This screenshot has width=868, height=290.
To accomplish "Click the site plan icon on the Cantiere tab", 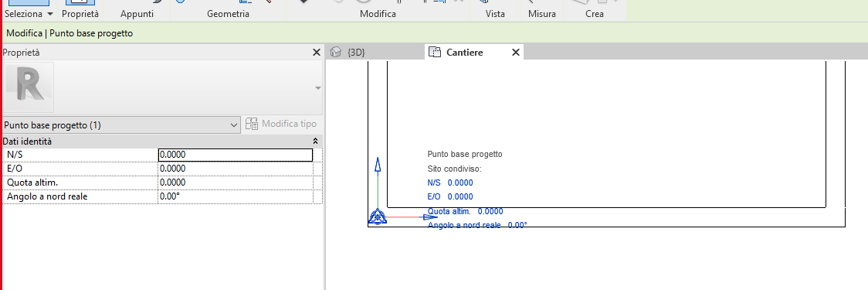I will (x=435, y=52).
